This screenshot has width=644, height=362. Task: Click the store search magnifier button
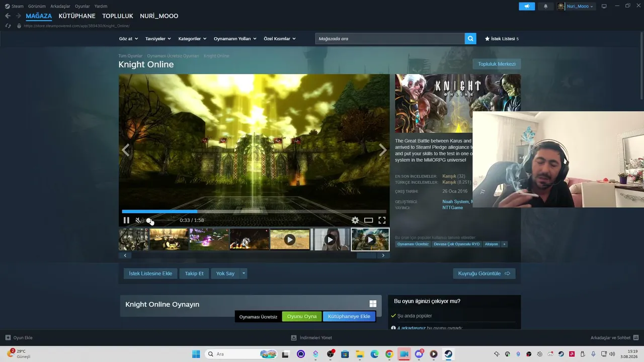pos(470,39)
